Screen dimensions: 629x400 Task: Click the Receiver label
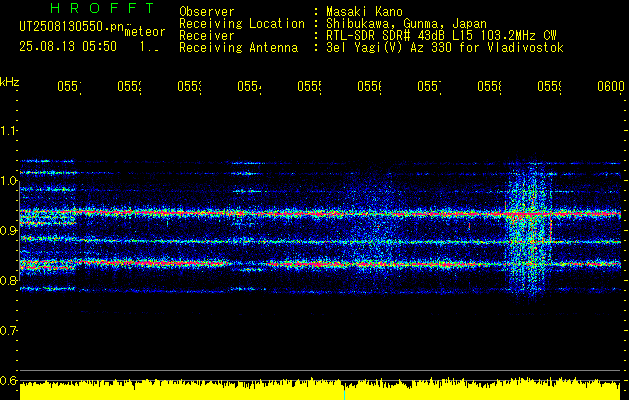point(207,36)
